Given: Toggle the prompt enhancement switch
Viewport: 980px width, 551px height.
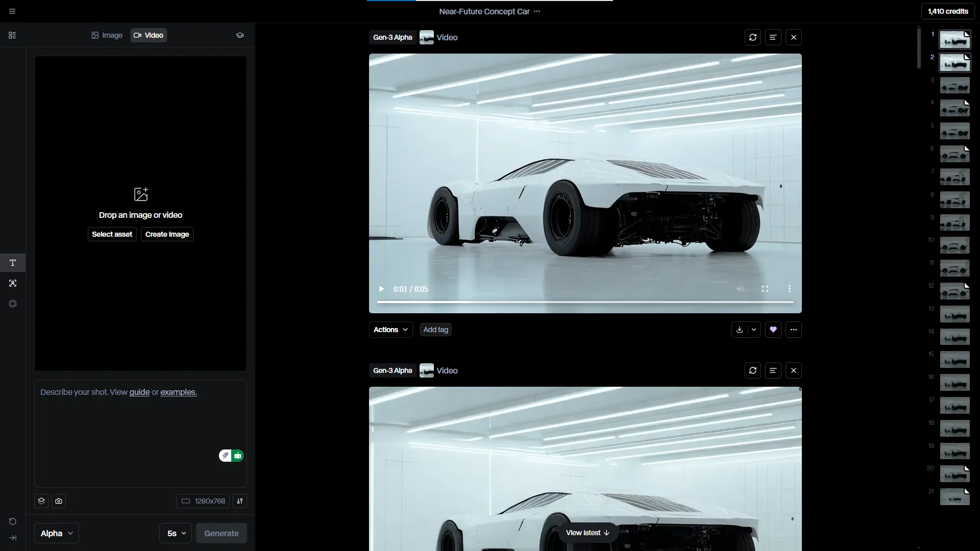Looking at the screenshot, I should (x=231, y=456).
